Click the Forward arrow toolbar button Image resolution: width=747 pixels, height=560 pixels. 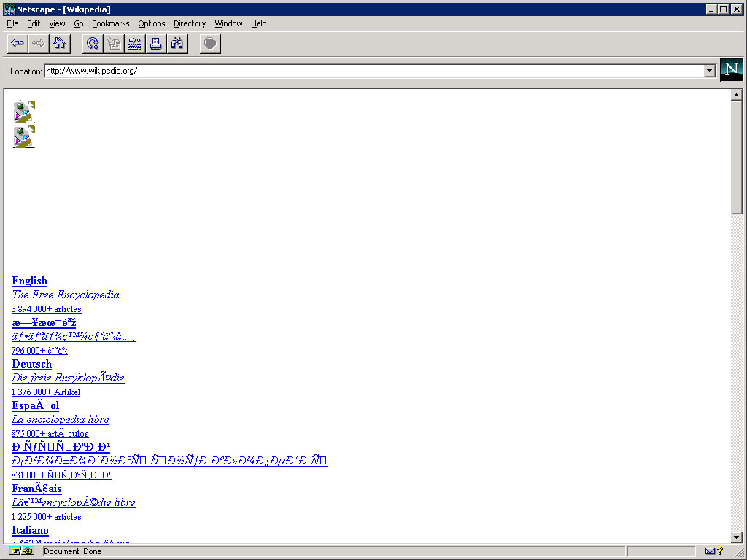[x=39, y=44]
